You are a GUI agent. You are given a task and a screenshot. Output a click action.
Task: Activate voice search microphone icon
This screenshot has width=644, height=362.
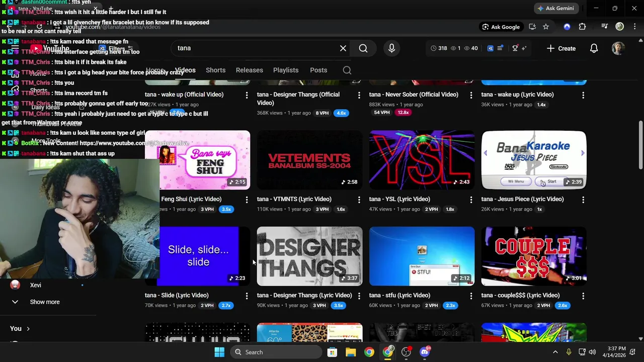391,48
